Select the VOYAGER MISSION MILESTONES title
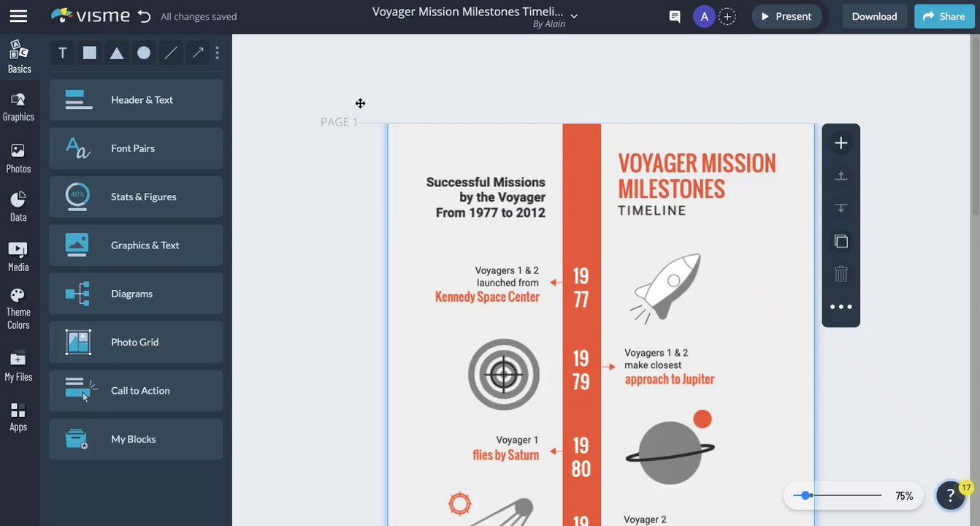980x526 pixels. 697,176
